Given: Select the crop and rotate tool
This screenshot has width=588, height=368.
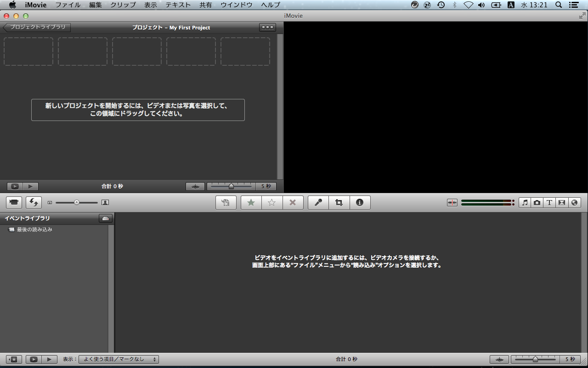Looking at the screenshot, I should pyautogui.click(x=339, y=202).
